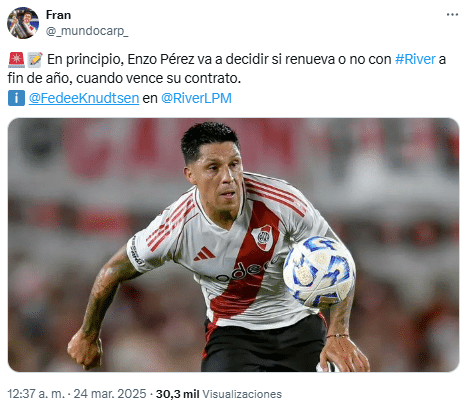Image resolution: width=467 pixels, height=407 pixels.
Task: Click the tweet text about Enzo Pérez
Action: coord(227,69)
